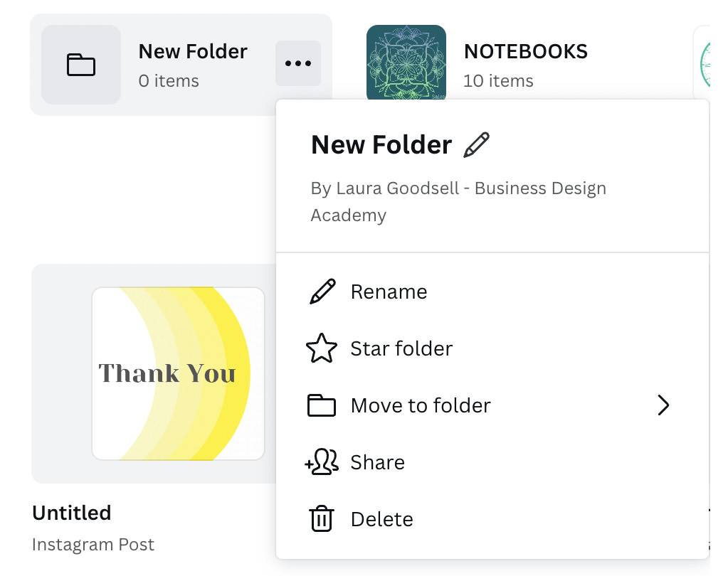This screenshot has height=576, width=728.
Task: Click the folder icon beside Move to folder
Action: (x=321, y=405)
